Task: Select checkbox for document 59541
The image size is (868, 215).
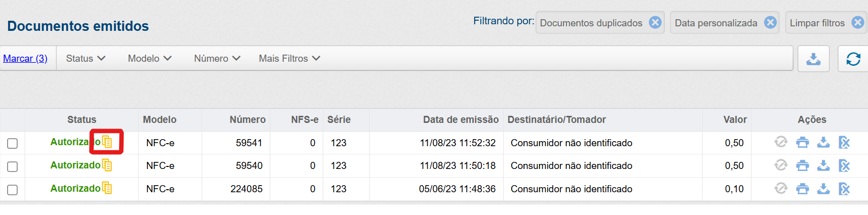Action: pos(13,144)
